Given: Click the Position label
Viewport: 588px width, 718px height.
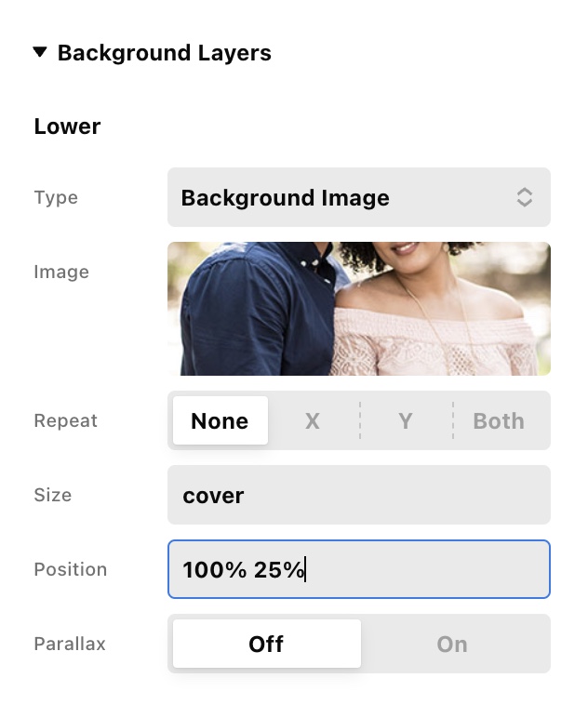Looking at the screenshot, I should [x=71, y=569].
